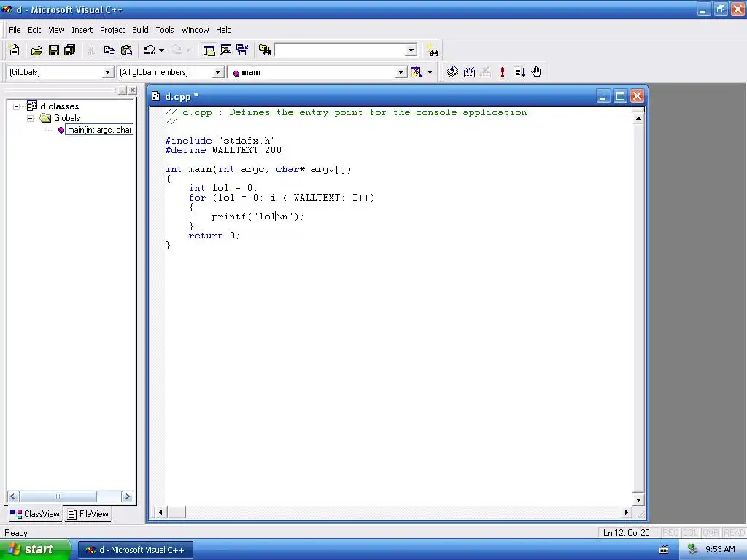Screen dimensions: 747x560
Task: Open the Help menu
Action: pos(223,30)
